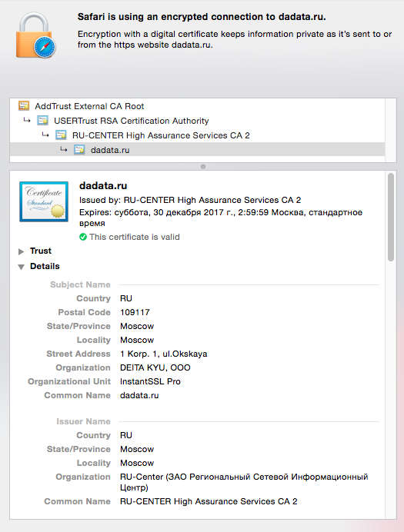The width and height of the screenshot is (404, 532).
Task: Click the encrypted connection heading text
Action: [x=202, y=17]
